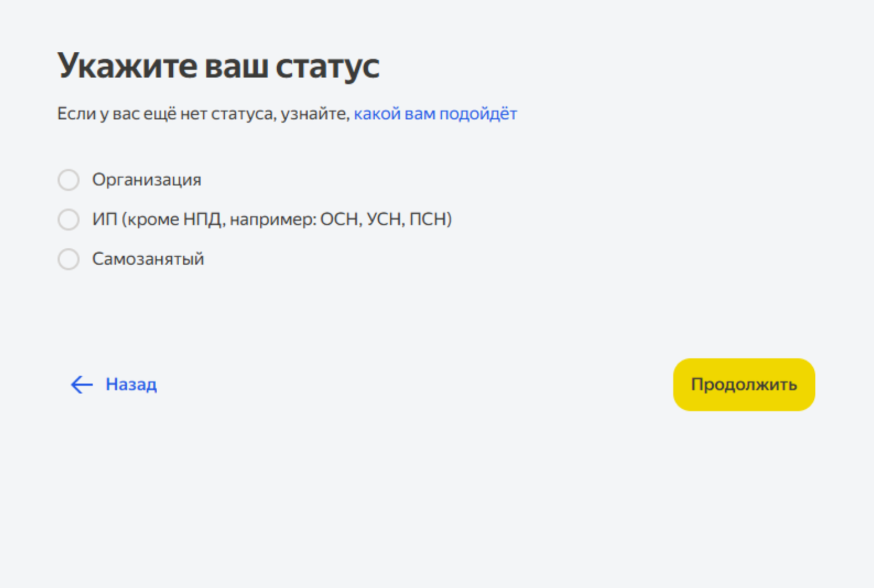
Task: Click the word 'подойдёт' in the blue link
Action: [x=478, y=114]
